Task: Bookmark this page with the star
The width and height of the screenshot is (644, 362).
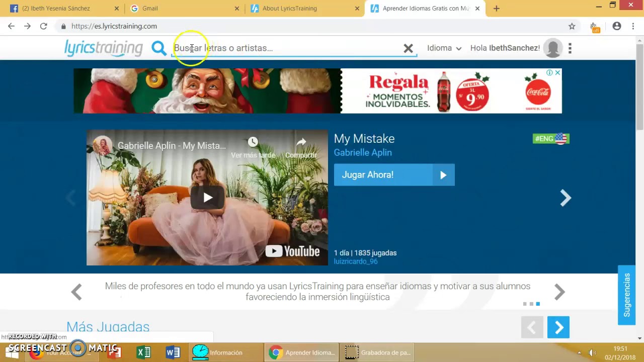Action: click(572, 26)
